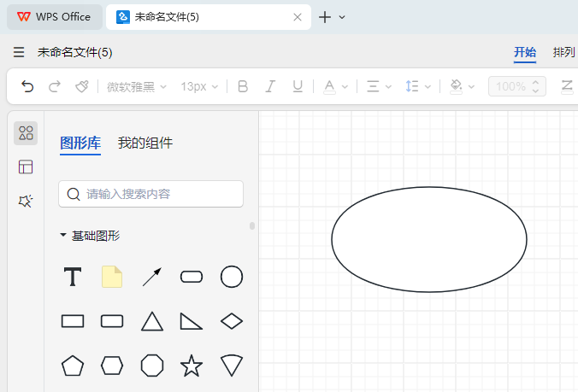578x392 pixels.
Task: Select the arrow line shape
Action: pos(152,277)
